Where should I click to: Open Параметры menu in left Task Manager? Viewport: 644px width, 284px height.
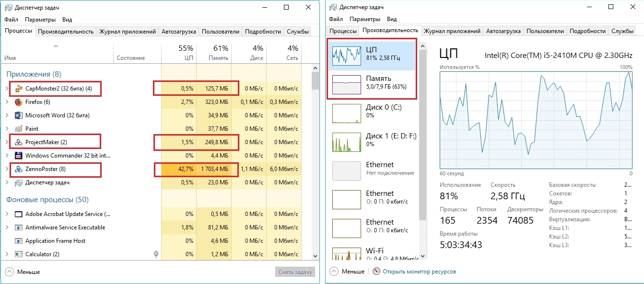(40, 20)
